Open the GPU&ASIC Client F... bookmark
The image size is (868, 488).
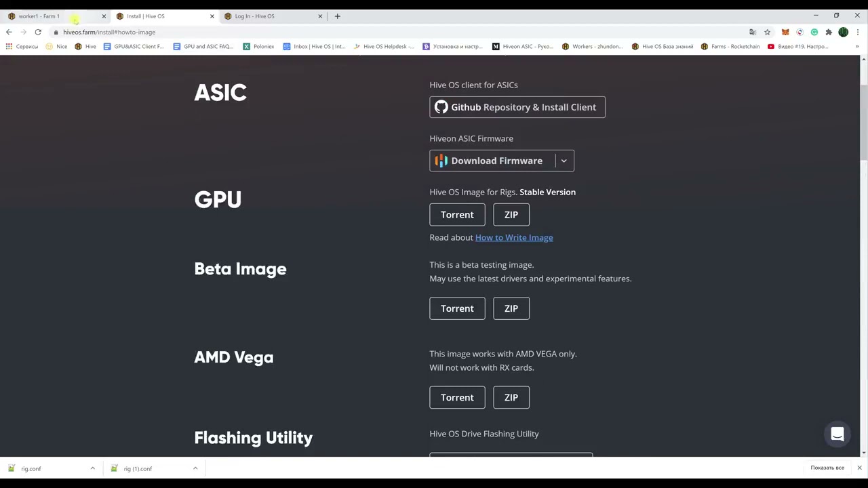pos(134,46)
